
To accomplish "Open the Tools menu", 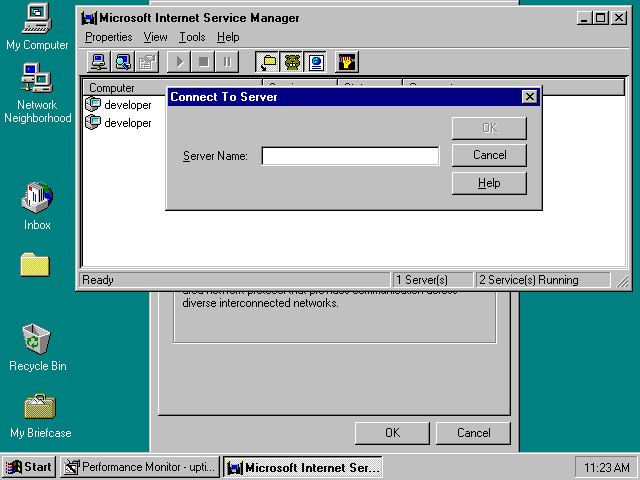I will [x=192, y=37].
